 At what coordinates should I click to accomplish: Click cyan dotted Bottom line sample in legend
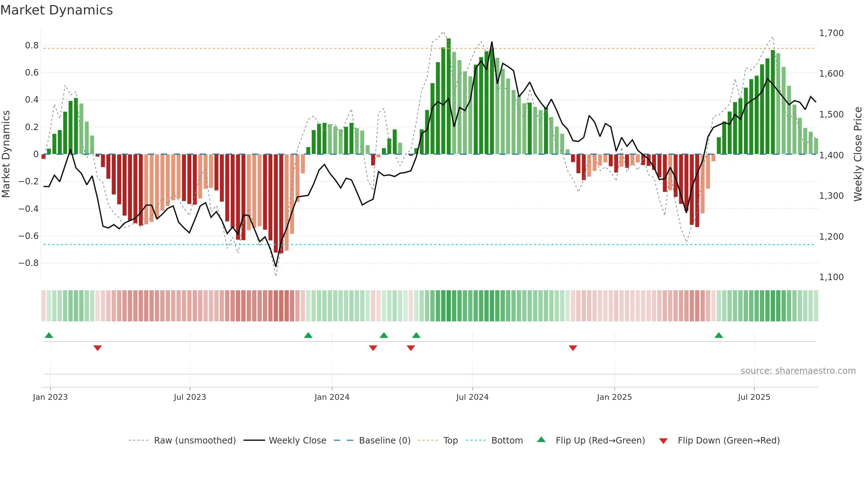click(x=476, y=440)
